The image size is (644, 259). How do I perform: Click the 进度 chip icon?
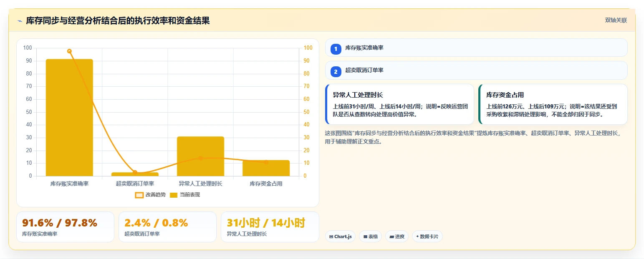[x=391, y=237]
